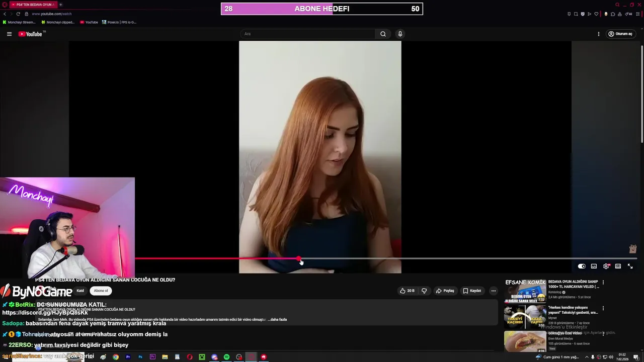
Task: Click the Oturum aç sign-in button
Action: click(620, 34)
